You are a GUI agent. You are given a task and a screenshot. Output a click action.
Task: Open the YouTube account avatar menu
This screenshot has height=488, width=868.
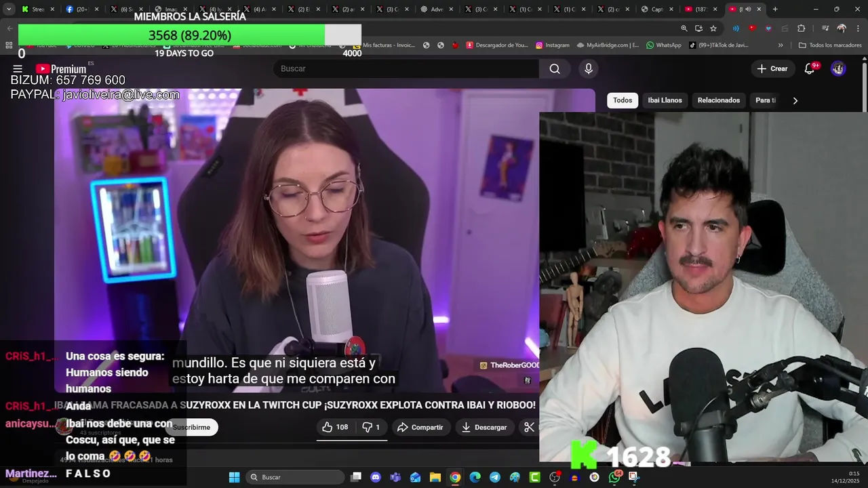pyautogui.click(x=838, y=68)
